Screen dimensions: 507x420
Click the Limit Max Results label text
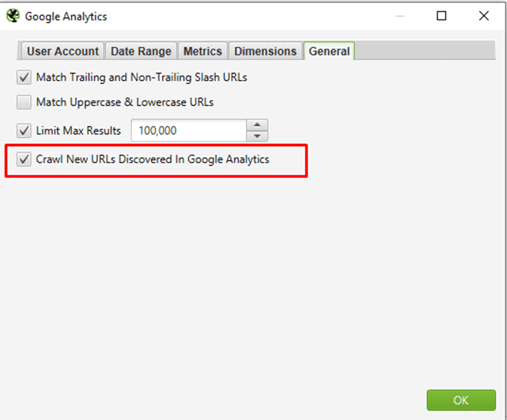[x=78, y=131]
